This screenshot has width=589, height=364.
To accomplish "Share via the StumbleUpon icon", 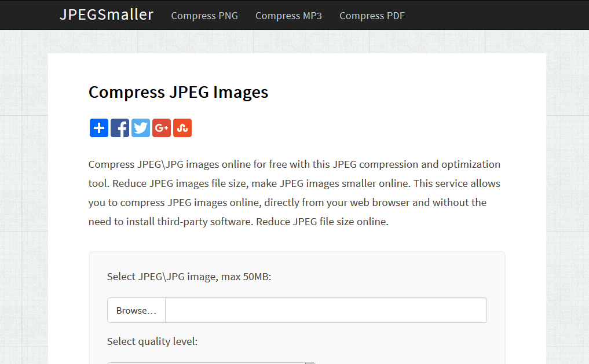I will tap(182, 128).
